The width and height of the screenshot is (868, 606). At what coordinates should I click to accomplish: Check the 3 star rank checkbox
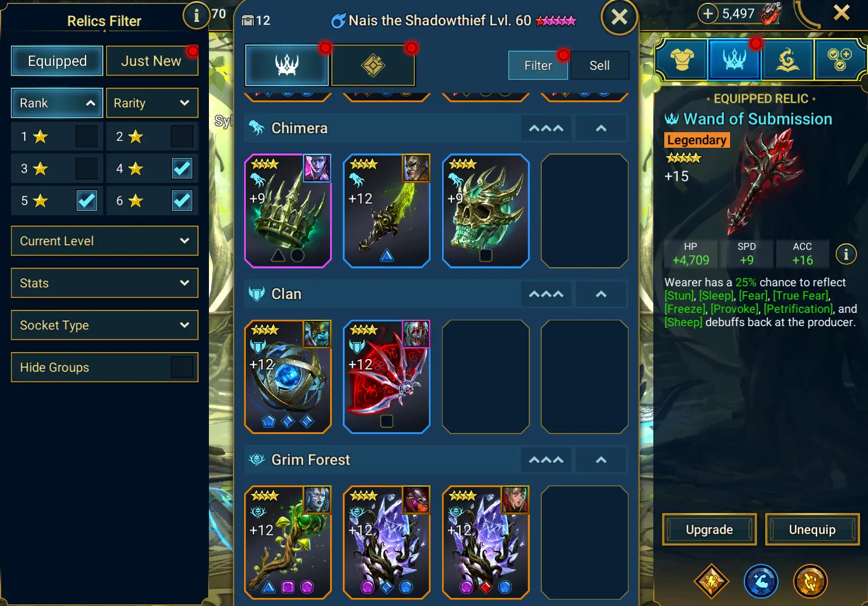click(x=87, y=169)
